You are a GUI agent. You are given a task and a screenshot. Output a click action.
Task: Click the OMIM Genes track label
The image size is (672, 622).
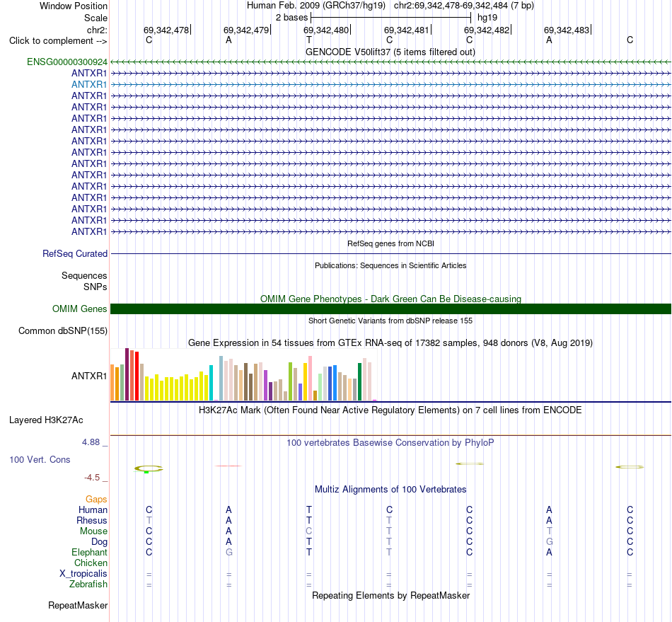point(80,309)
